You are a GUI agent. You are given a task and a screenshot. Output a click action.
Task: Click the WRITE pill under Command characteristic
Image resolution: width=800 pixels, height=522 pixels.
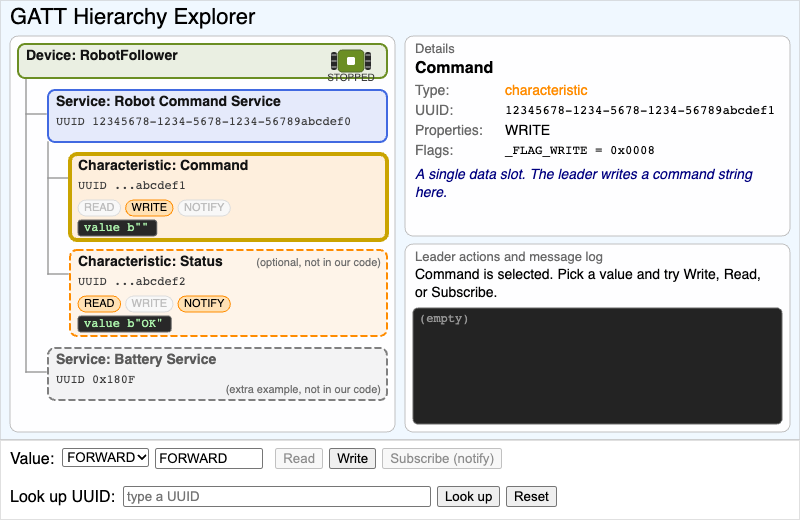149,208
